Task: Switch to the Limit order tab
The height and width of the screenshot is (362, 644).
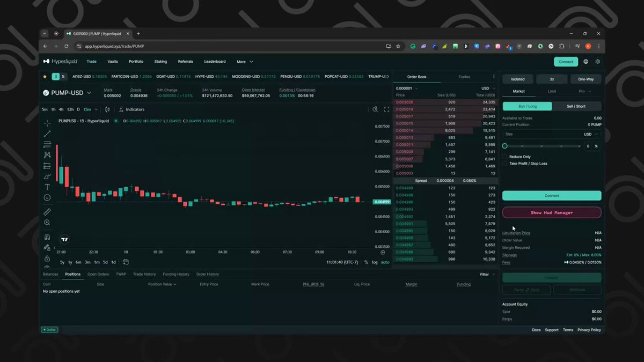Action: (552, 91)
